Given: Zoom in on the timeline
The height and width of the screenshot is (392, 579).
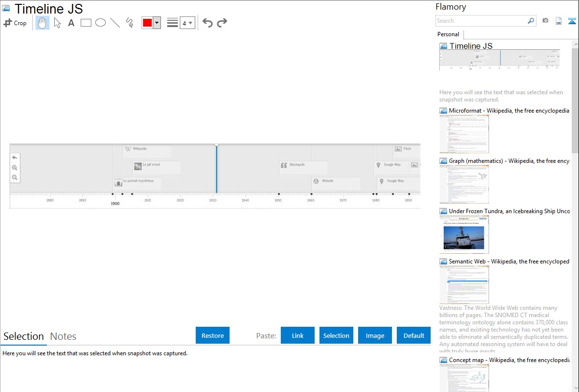Looking at the screenshot, I should [x=15, y=168].
